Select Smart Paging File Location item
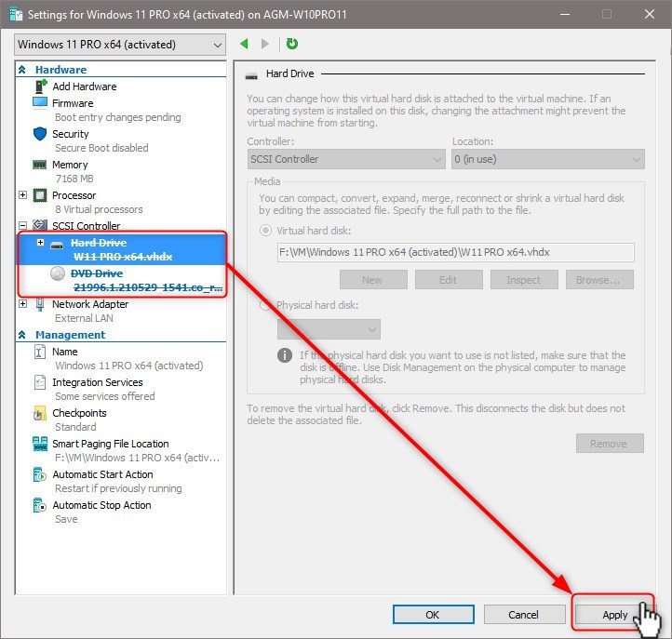Screen dimensions: 672x639 (111, 444)
